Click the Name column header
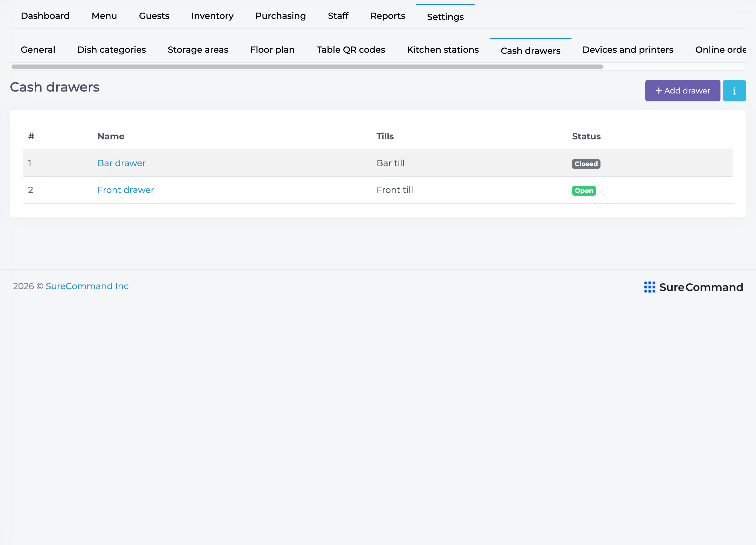The height and width of the screenshot is (545, 756). tap(111, 136)
